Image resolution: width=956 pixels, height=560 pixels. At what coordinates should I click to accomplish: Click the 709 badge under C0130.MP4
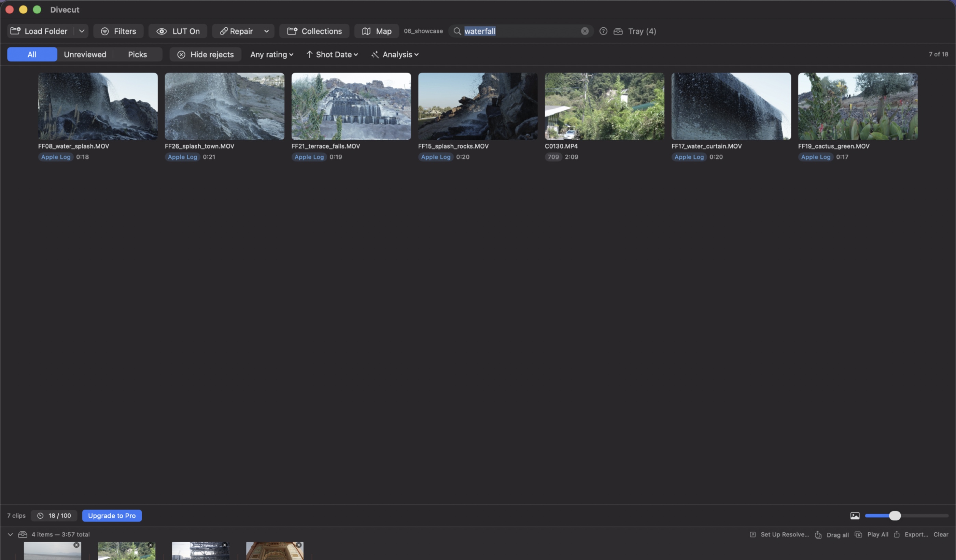point(553,157)
